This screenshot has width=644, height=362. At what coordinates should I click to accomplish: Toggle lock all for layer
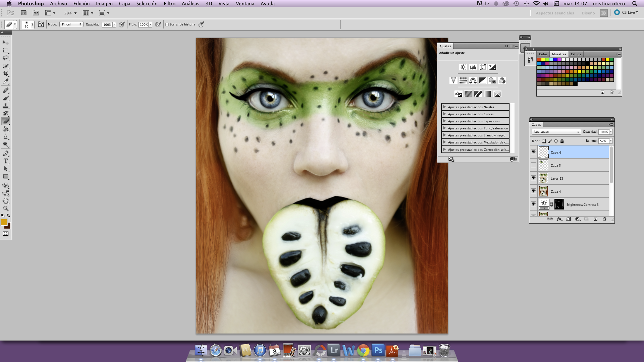(562, 141)
